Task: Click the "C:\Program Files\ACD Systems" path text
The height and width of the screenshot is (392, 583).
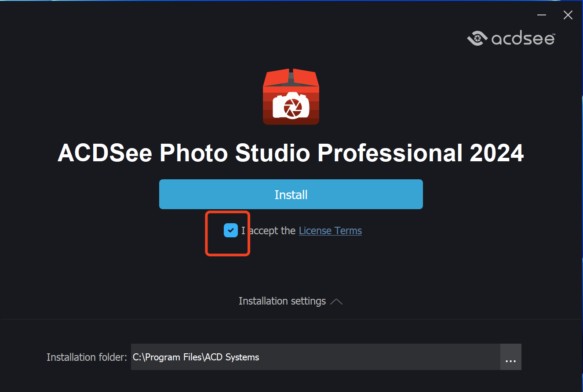Action: coord(196,357)
